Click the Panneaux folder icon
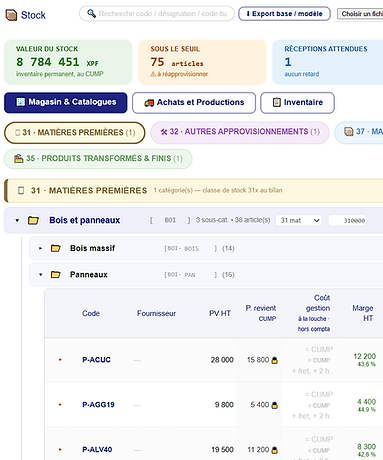 coord(56,275)
